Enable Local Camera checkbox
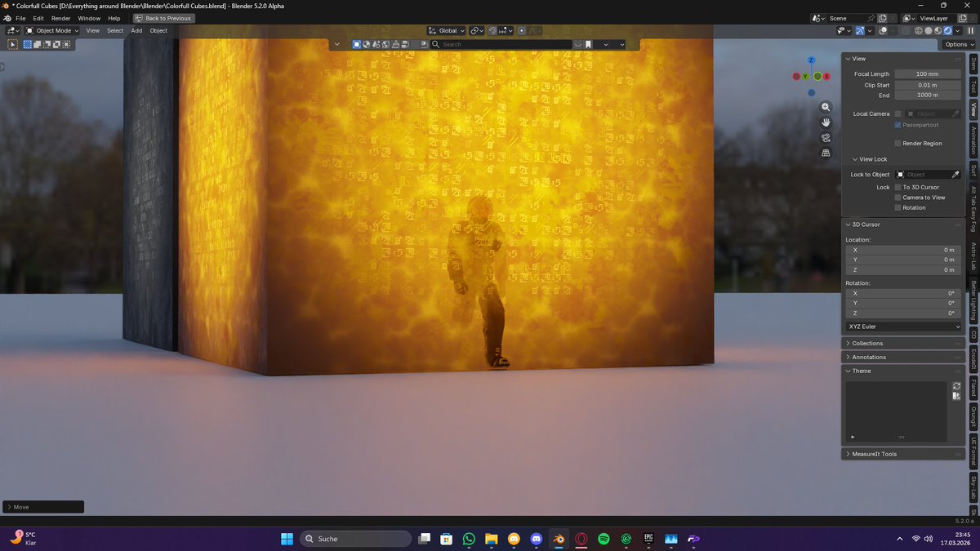This screenshot has width=980, height=551. tap(898, 113)
